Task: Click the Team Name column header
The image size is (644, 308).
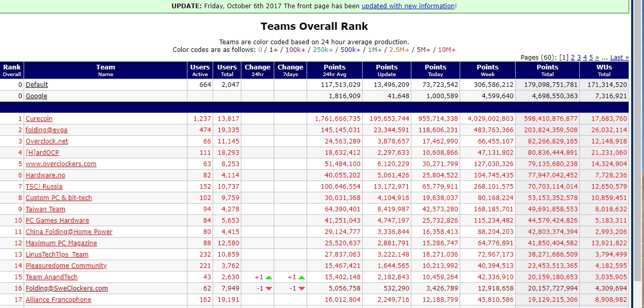Action: (x=106, y=70)
